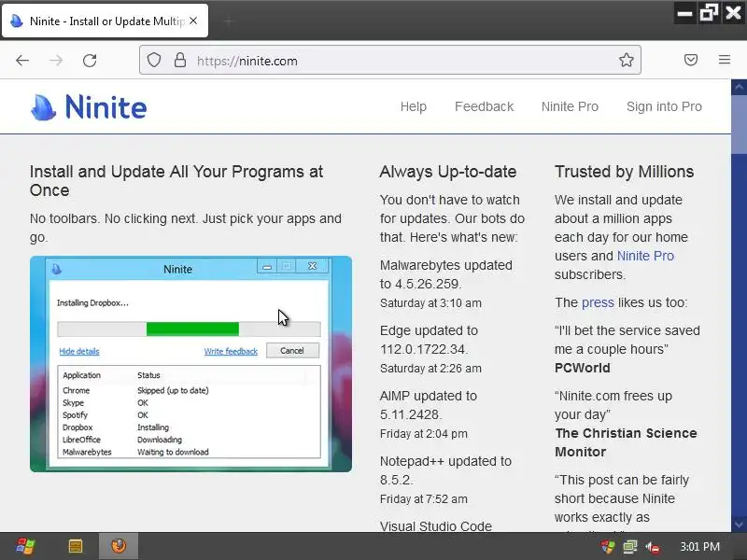Click the 3:01 PM clock

coord(699,546)
